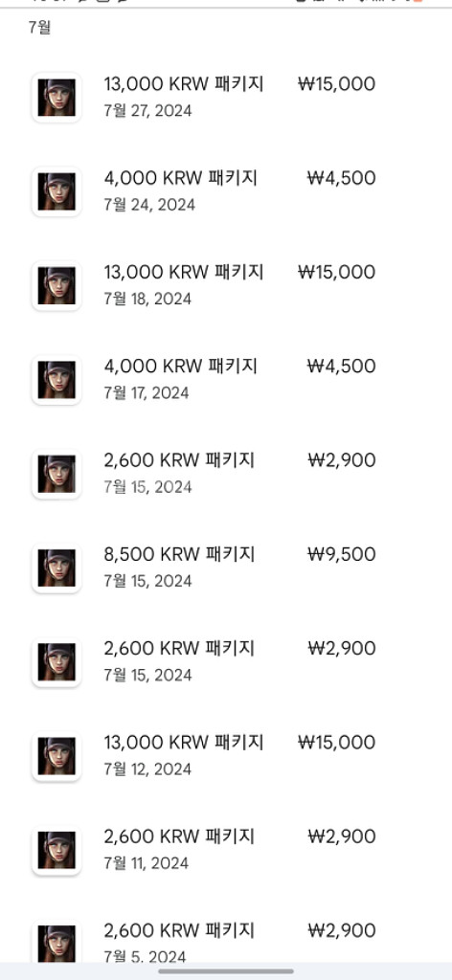
Task: Select the ₩4,500 amount for the 7월 17 purchase
Action: pos(341,367)
